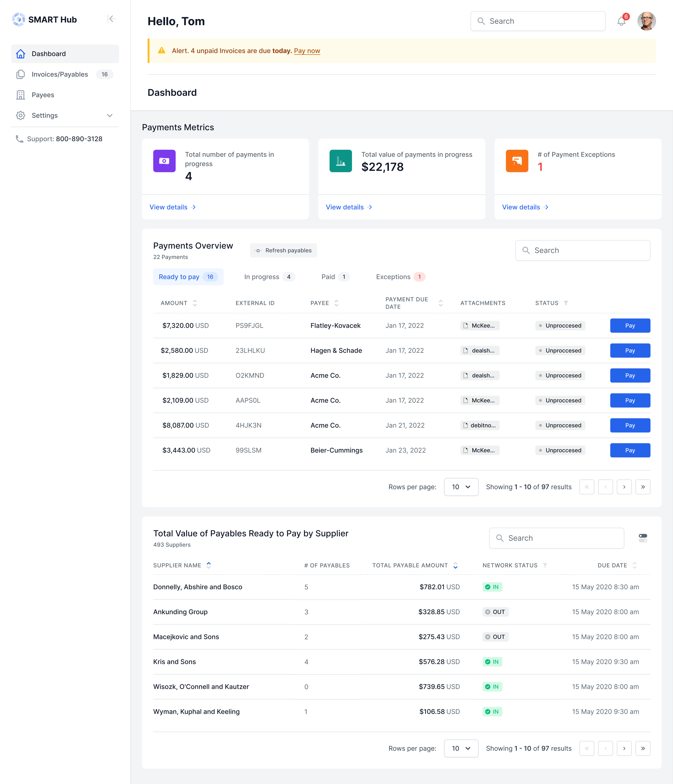Switch to the In progress tab
This screenshot has height=784, width=673.
269,277
